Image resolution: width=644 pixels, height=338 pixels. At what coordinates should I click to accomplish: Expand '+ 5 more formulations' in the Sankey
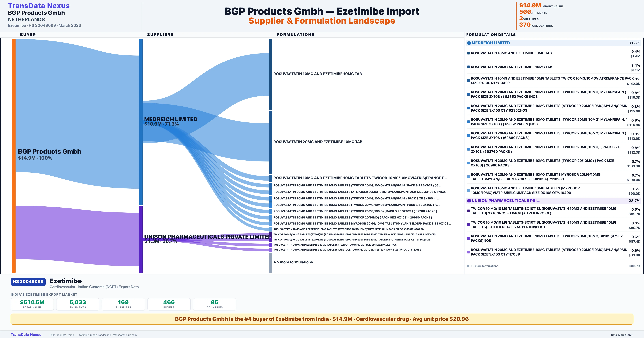(293, 262)
